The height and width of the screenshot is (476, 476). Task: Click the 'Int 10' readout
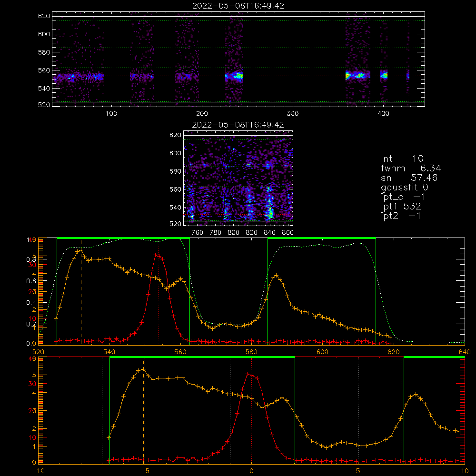point(402,159)
